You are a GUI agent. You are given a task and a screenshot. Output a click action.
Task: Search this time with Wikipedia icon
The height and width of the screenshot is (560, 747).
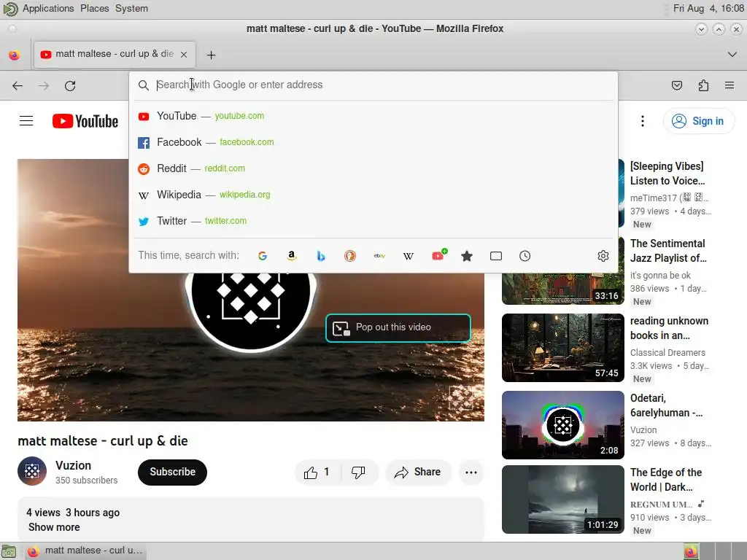[x=409, y=256]
